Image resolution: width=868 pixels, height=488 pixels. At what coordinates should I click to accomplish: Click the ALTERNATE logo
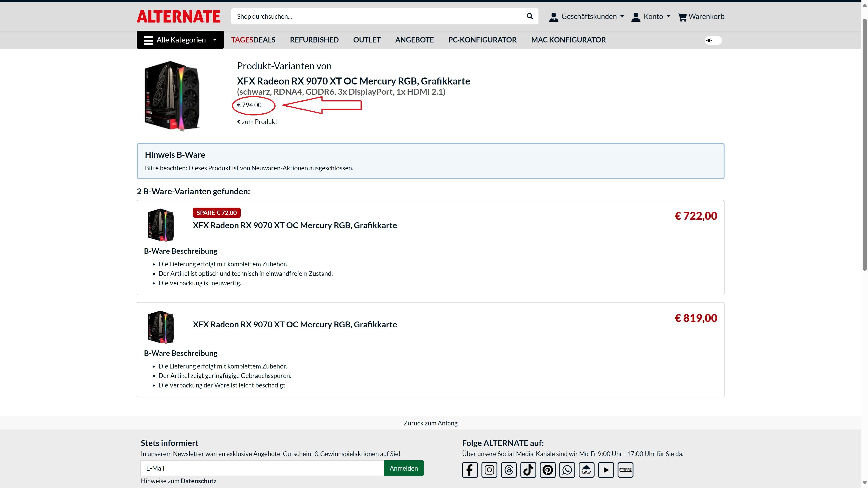click(x=179, y=16)
